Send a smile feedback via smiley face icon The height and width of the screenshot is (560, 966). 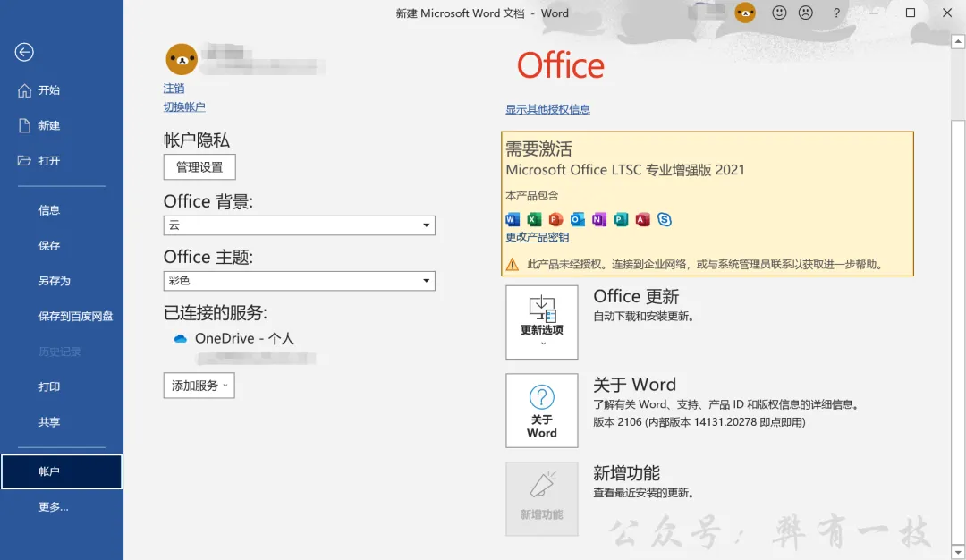click(779, 13)
